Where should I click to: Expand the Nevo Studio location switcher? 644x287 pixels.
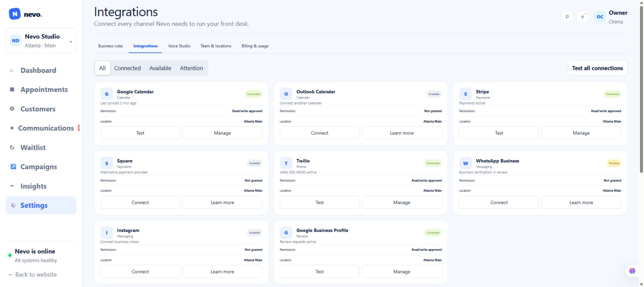[41, 41]
